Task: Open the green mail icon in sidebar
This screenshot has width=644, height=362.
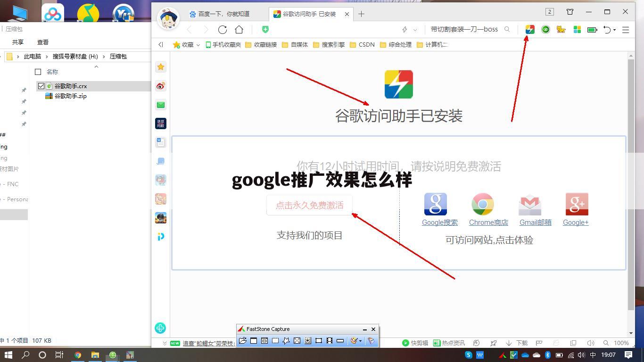Action: [x=161, y=105]
